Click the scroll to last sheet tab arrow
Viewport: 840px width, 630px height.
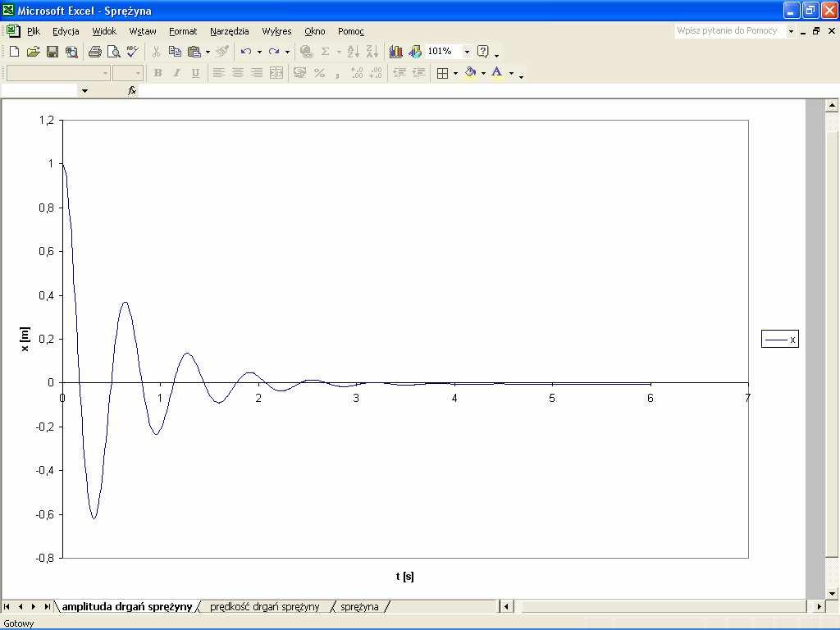[47, 607]
